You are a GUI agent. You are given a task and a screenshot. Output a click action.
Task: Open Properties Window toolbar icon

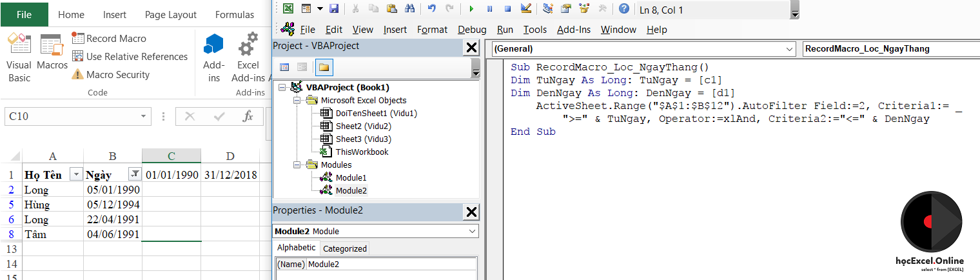tap(566, 8)
